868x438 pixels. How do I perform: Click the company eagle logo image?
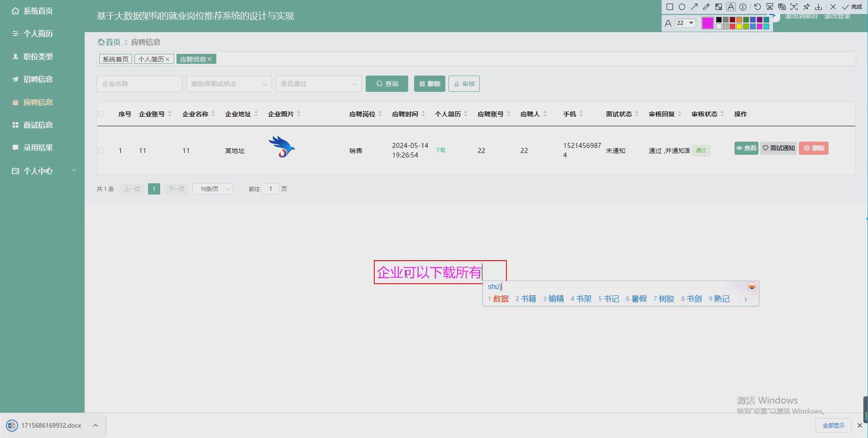281,147
